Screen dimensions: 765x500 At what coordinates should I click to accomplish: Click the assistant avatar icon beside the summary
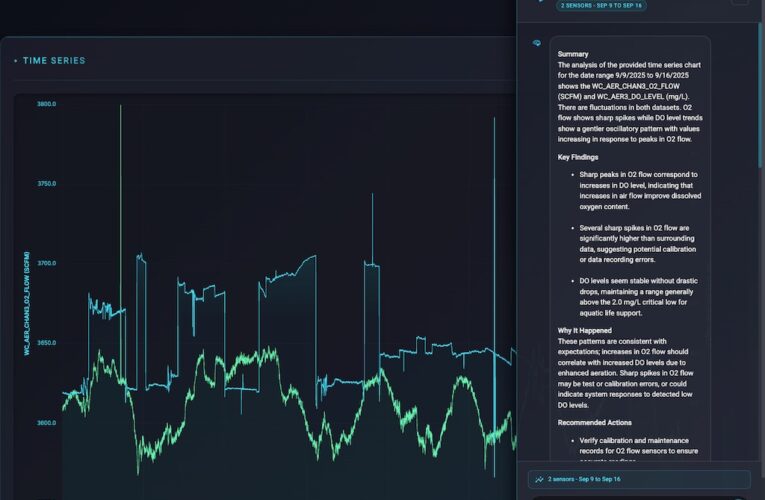[x=537, y=43]
